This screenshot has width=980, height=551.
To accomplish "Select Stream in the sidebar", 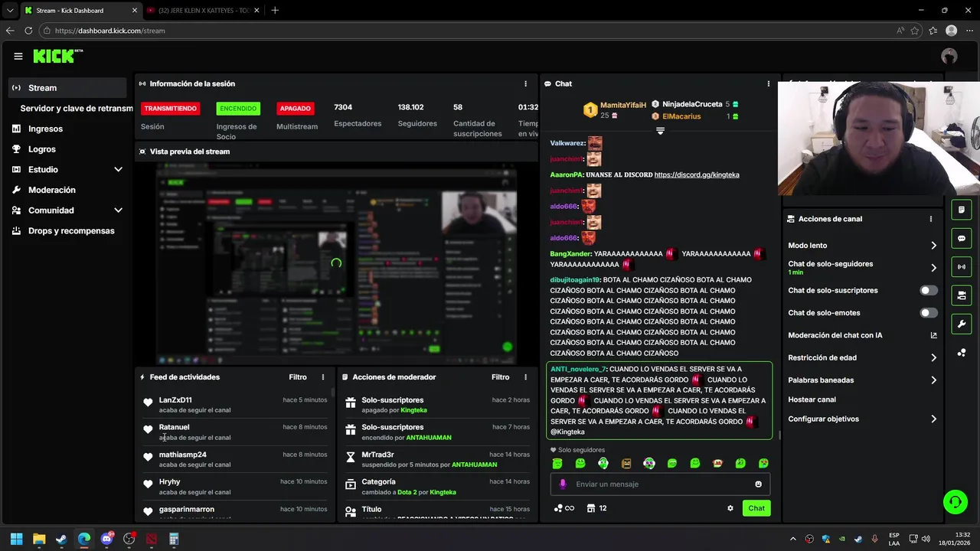I will click(67, 88).
